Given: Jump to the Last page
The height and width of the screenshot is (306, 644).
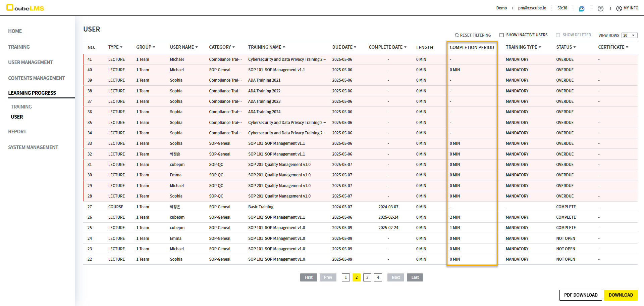Looking at the screenshot, I should pyautogui.click(x=415, y=277).
